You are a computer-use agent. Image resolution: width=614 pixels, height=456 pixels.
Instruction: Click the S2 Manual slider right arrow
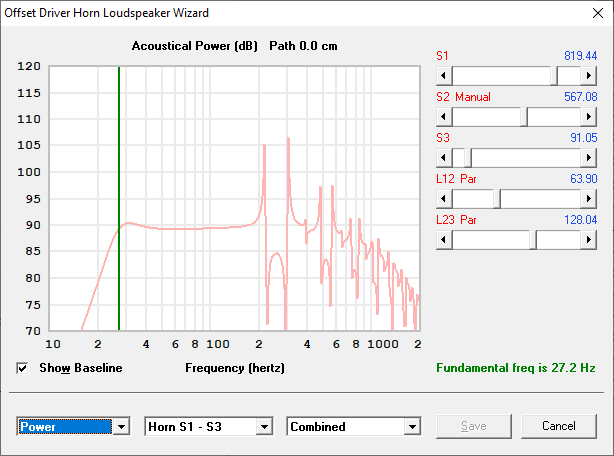coord(589,117)
